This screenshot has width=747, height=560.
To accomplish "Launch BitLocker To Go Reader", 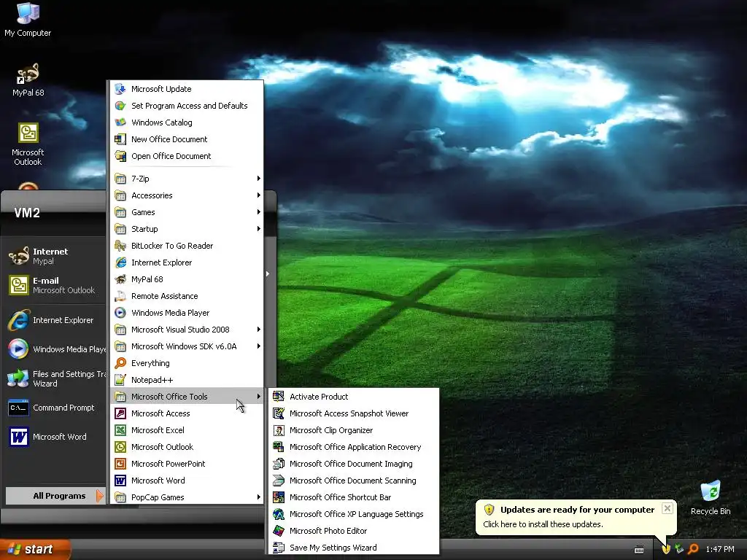I will (186, 246).
